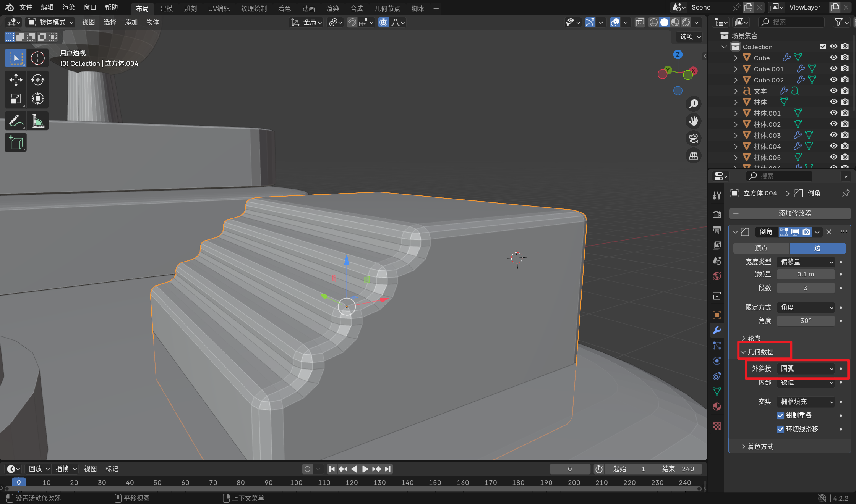This screenshot has width=856, height=504.
Task: Open the 渲染 menu in the top bar
Action: [68, 7]
